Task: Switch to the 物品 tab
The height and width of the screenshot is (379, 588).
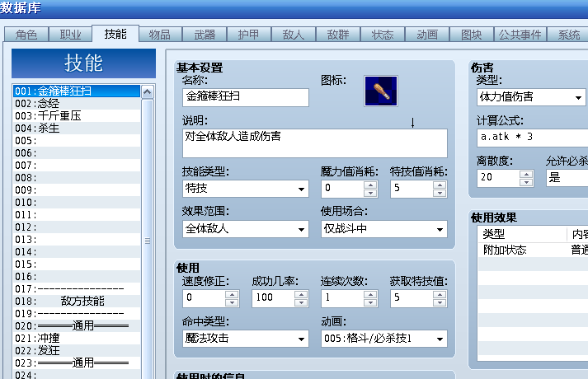Action: [x=160, y=35]
